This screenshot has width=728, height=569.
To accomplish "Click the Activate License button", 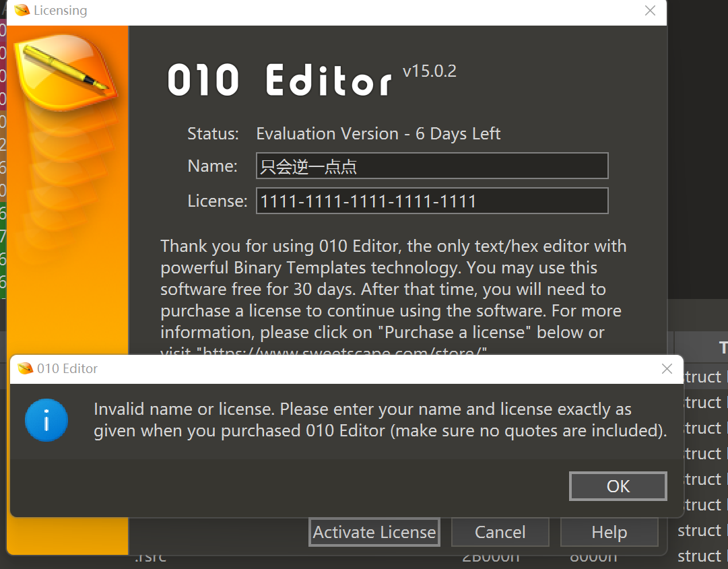I will click(x=374, y=532).
